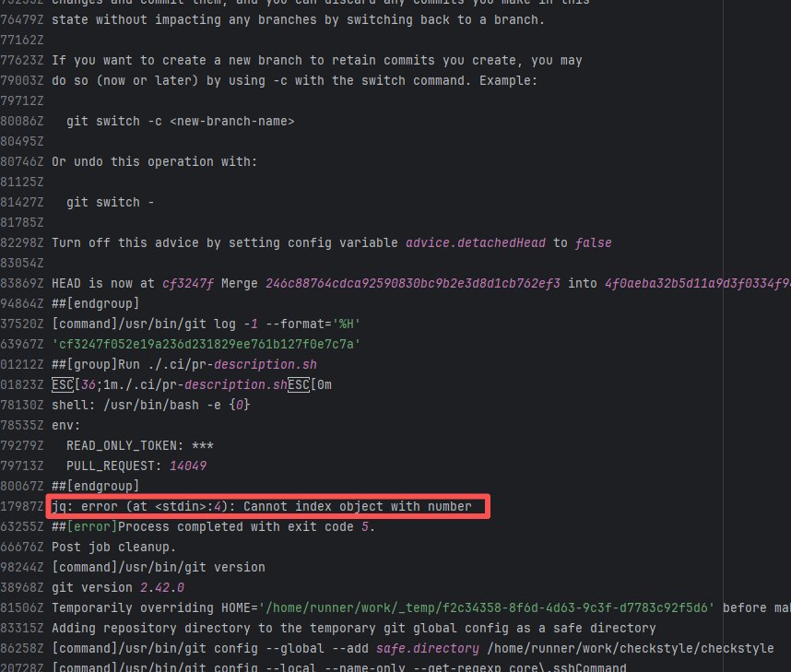This screenshot has height=672, width=791.
Task: Click the PULL_REQUEST 14049 value
Action: 188,466
